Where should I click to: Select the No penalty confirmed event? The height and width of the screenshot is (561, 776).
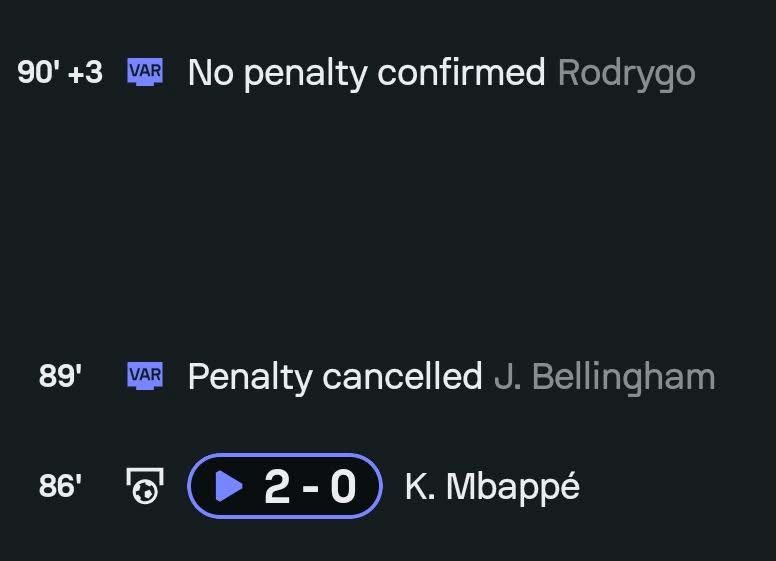click(367, 73)
